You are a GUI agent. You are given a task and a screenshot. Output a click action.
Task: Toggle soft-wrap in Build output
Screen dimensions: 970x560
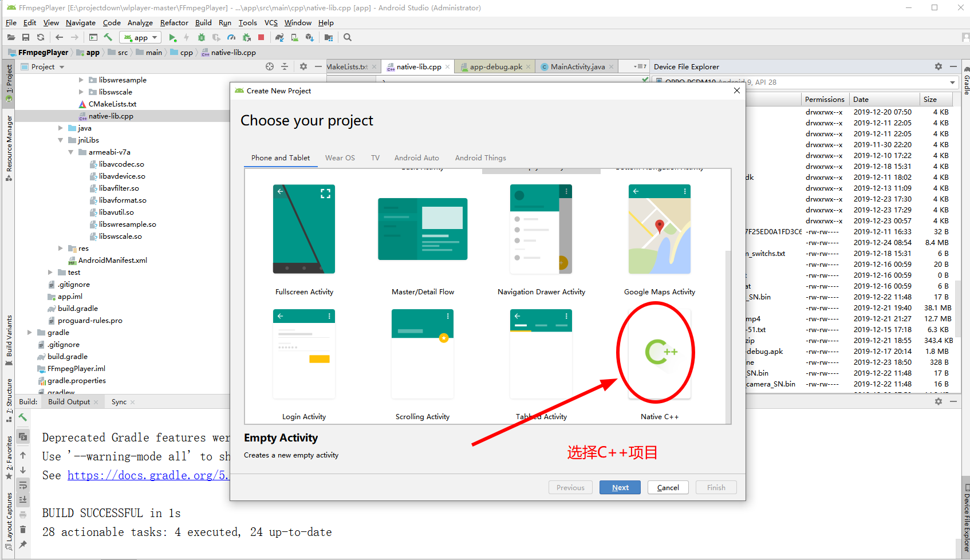(x=23, y=485)
